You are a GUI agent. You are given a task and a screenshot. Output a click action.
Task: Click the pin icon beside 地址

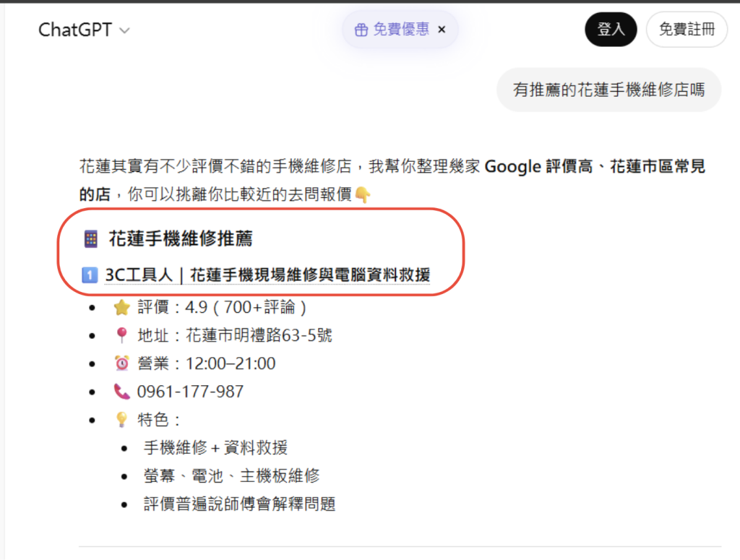(x=121, y=335)
